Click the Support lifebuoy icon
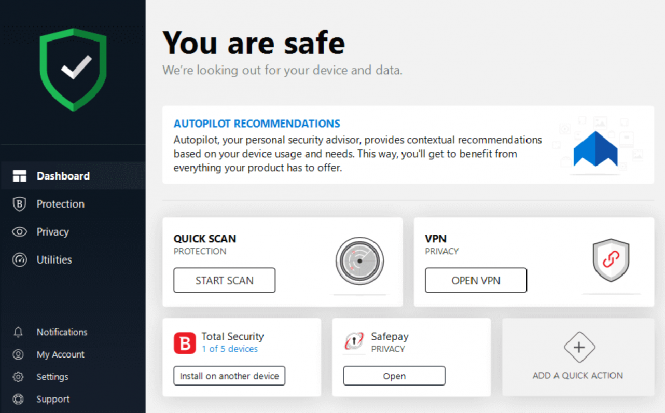This screenshot has width=665, height=413. pyautogui.click(x=18, y=399)
